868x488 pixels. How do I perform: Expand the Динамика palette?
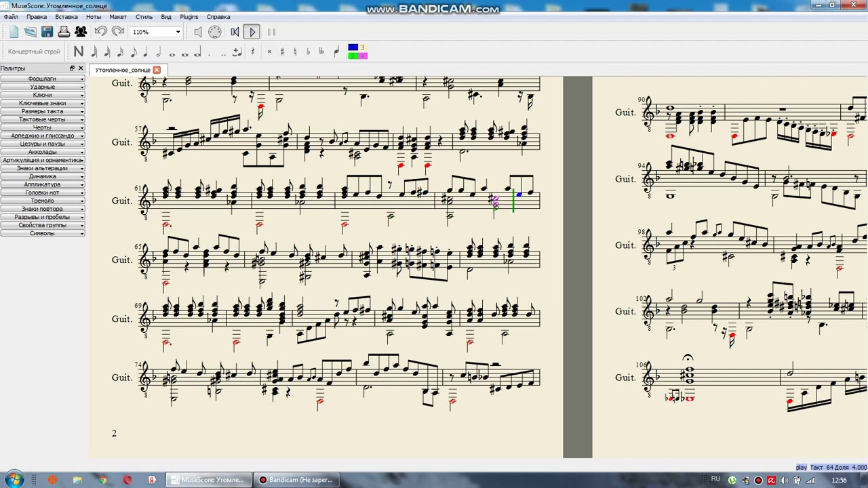click(x=43, y=176)
